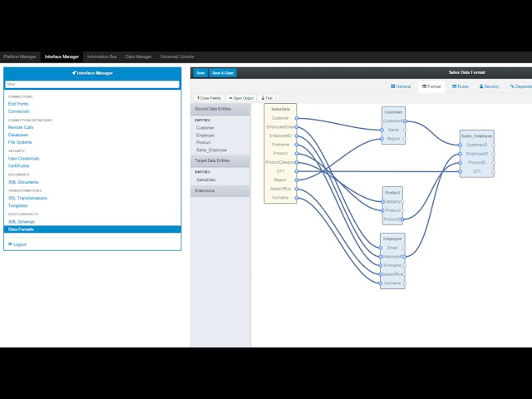Select the Interface Manager top tab
The width and height of the screenshot is (532, 399).
62,57
